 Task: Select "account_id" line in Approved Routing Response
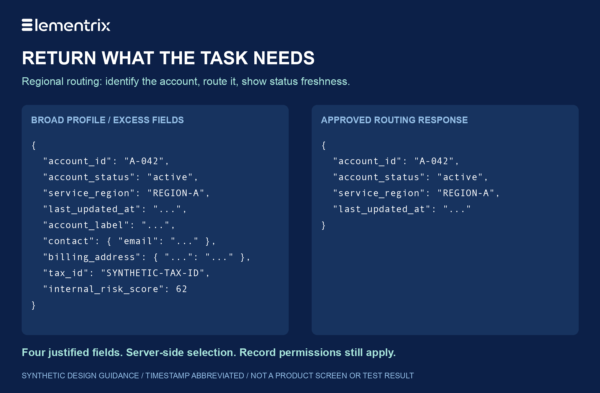[x=396, y=161]
